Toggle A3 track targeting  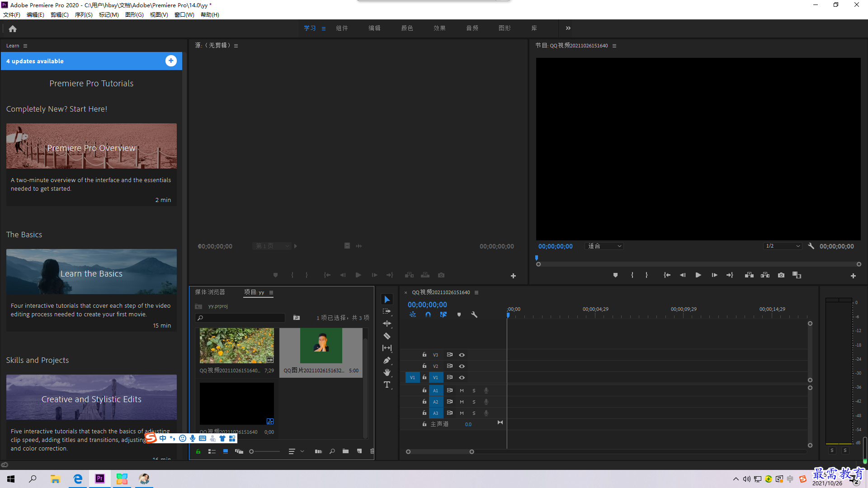[x=436, y=413]
